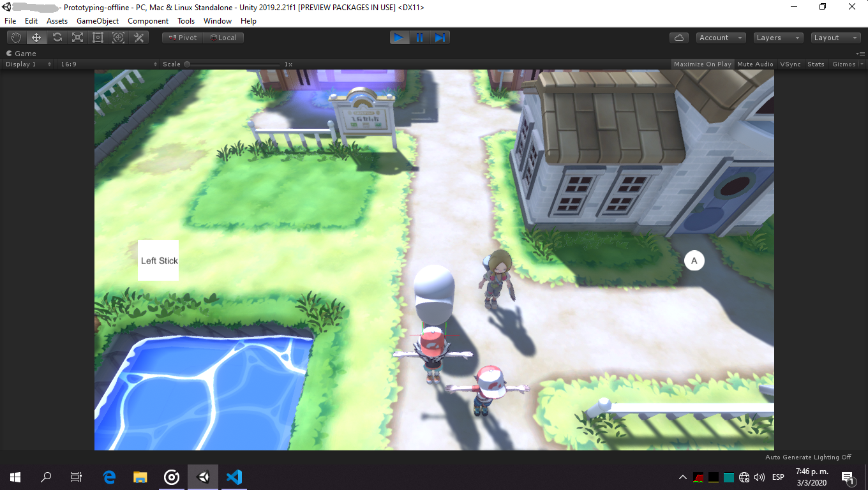
Task: Open the Layout dropdown
Action: [x=835, y=38]
